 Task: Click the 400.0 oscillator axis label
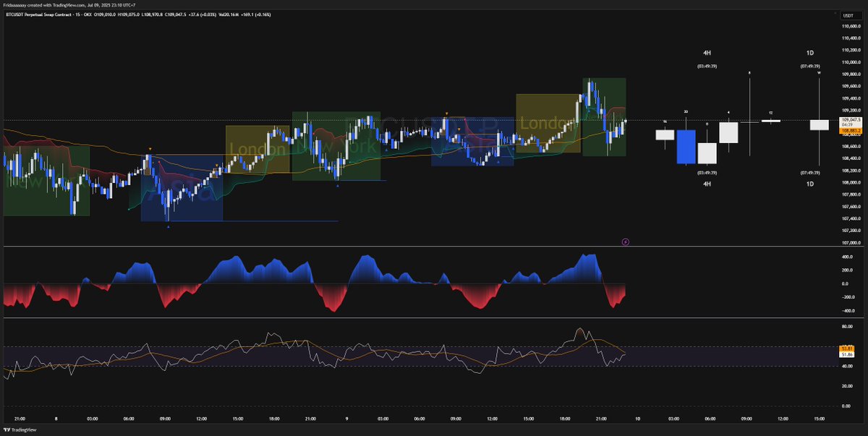coord(847,257)
